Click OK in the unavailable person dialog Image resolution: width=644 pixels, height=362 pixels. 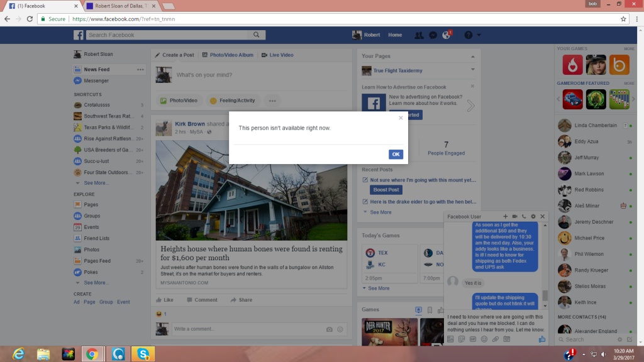(396, 155)
